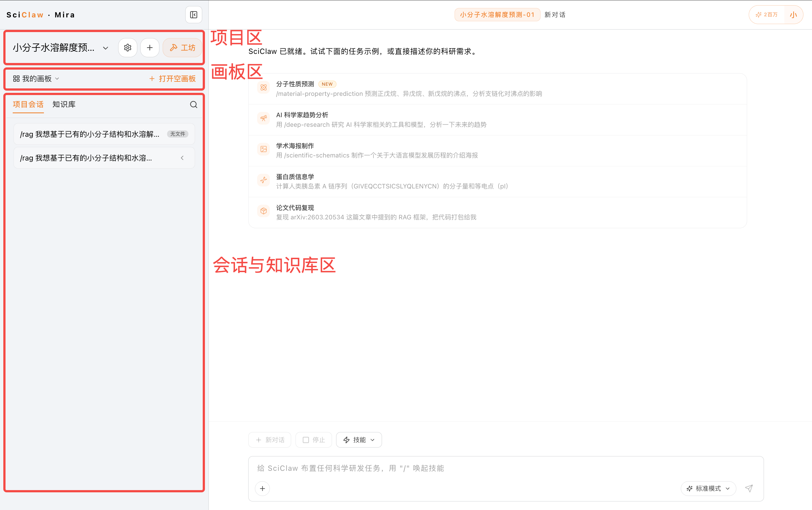The image size is (812, 510).
Task: Collapse the sidebar with the panel icon
Action: 194,15
